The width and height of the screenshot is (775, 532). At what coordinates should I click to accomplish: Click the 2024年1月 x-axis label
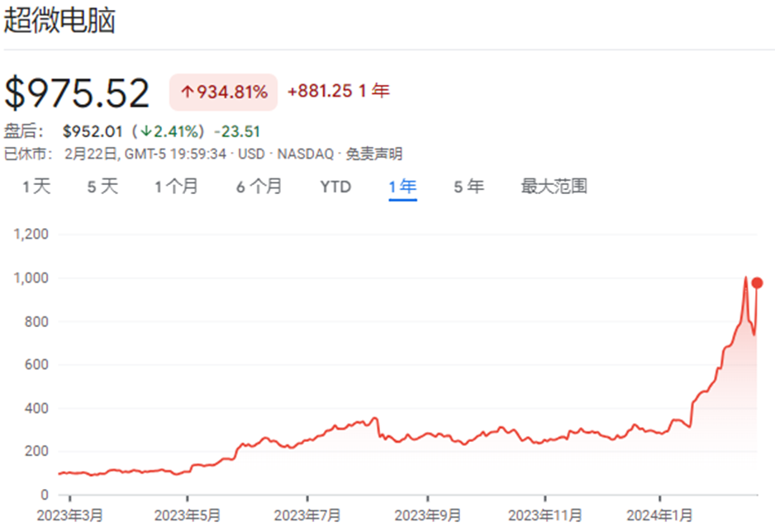click(x=660, y=516)
